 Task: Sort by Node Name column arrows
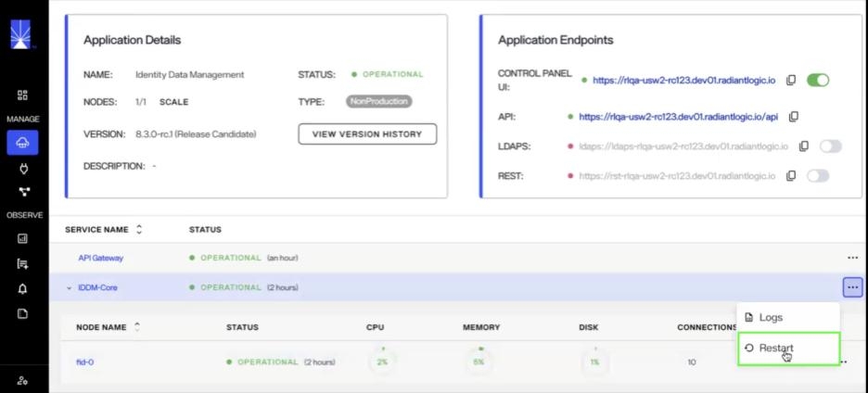click(x=137, y=327)
